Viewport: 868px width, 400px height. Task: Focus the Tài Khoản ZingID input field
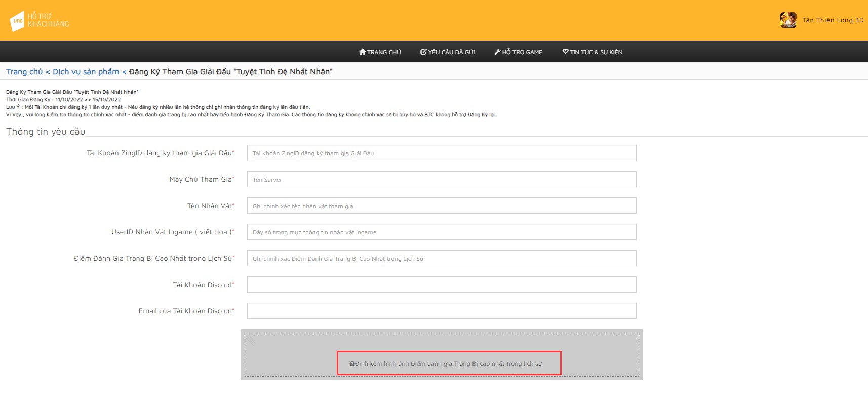click(x=441, y=153)
